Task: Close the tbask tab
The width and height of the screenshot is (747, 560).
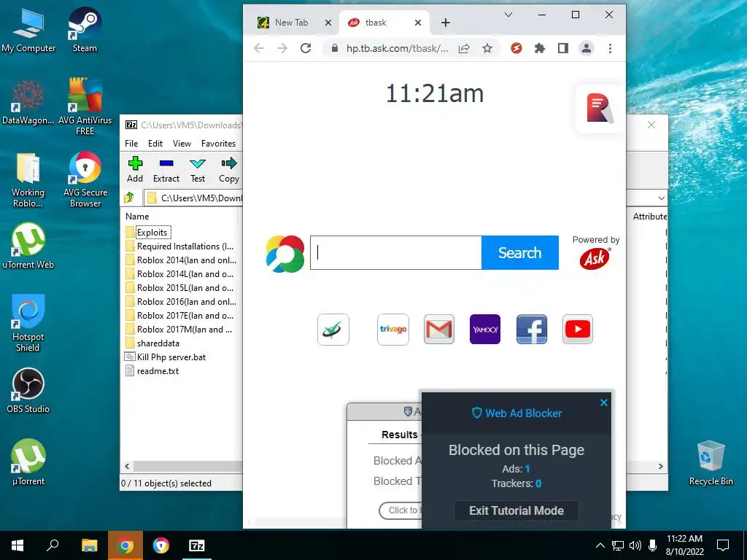Action: coord(418,23)
